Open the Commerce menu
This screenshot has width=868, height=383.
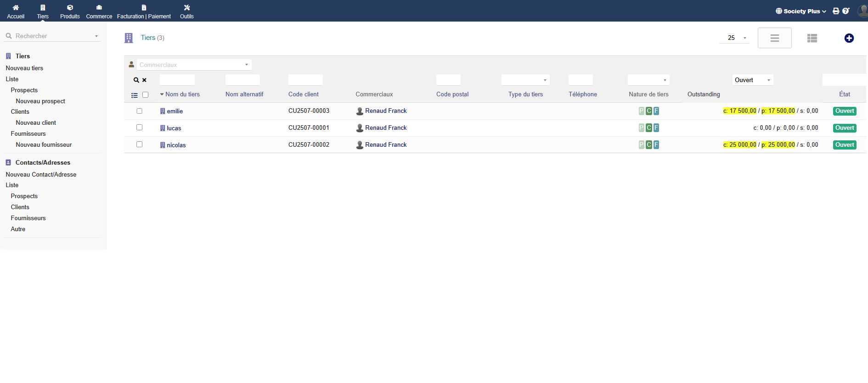pos(99,11)
